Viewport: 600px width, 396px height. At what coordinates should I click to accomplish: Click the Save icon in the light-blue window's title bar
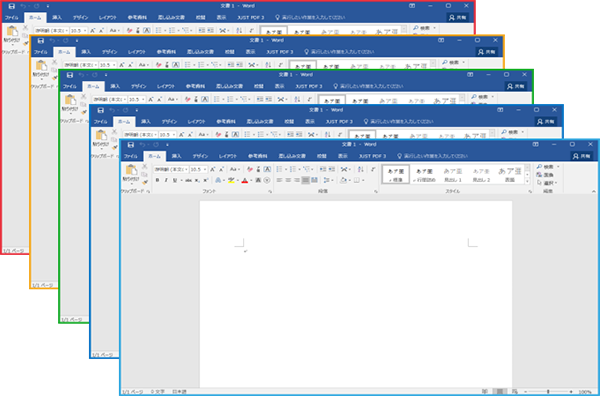pos(131,145)
